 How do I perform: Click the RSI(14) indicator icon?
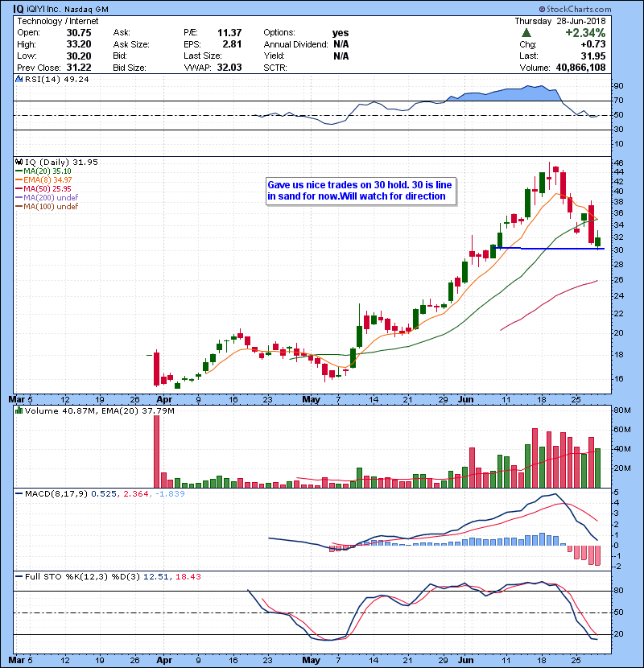[x=19, y=79]
